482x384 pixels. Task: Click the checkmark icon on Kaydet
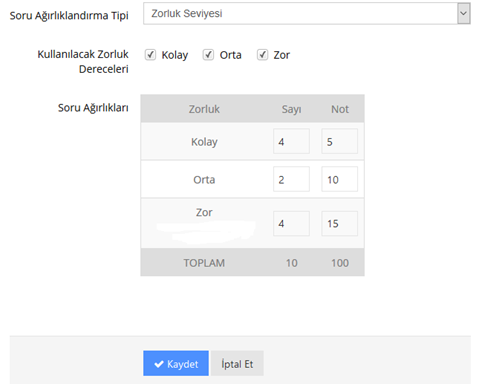pyautogui.click(x=159, y=364)
